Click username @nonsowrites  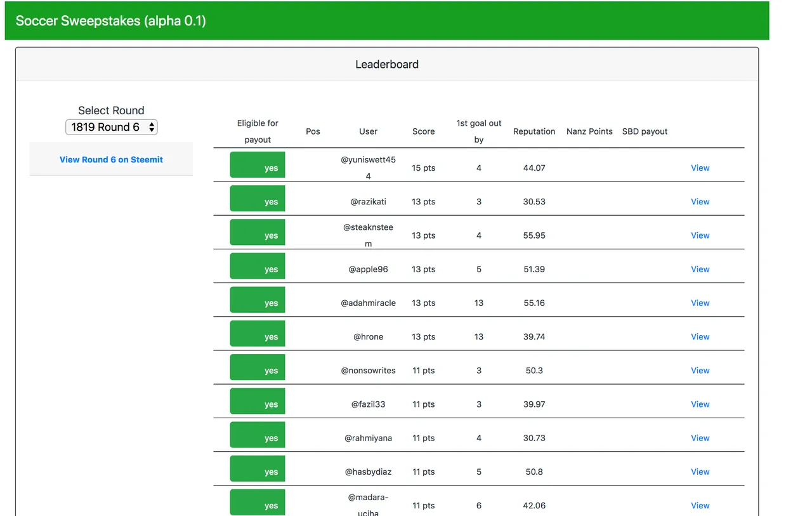[369, 371]
